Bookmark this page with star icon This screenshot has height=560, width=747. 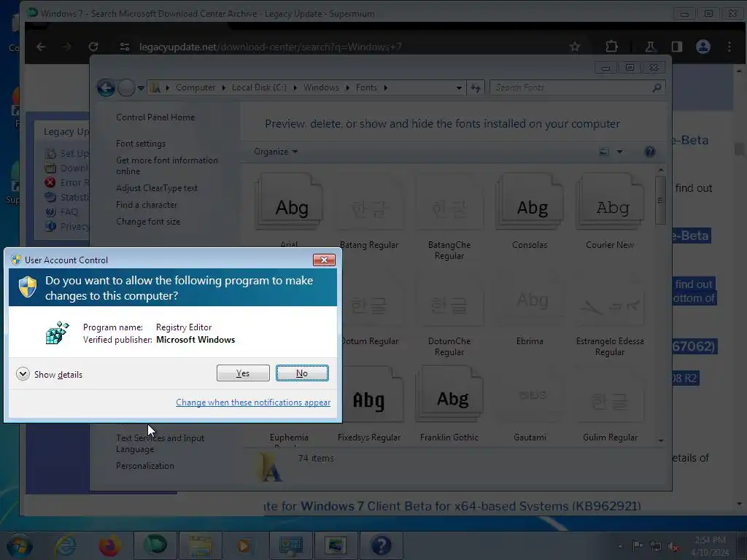pos(575,47)
